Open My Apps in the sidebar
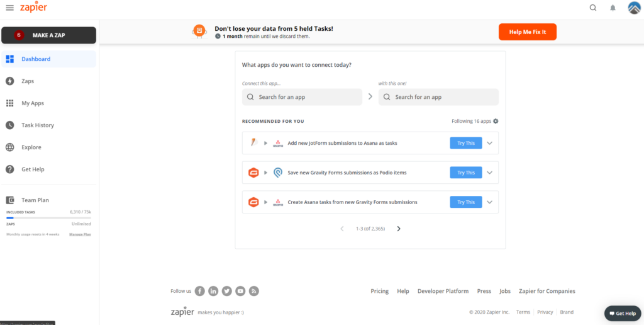This screenshot has height=325, width=644. (48, 103)
